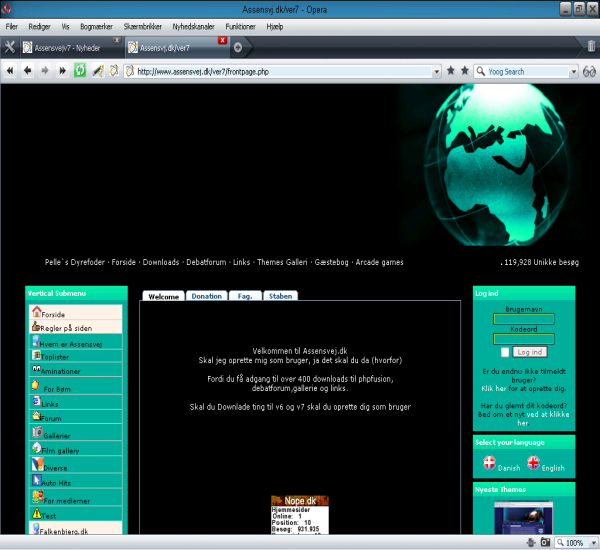Click the English flag icon

(x=533, y=463)
